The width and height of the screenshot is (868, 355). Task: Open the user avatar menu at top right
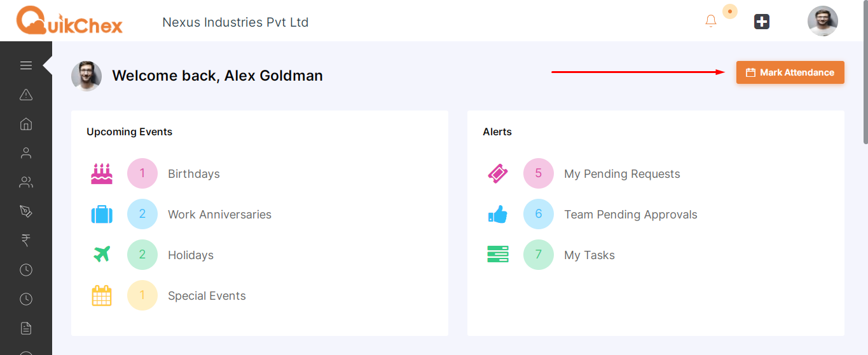[823, 21]
